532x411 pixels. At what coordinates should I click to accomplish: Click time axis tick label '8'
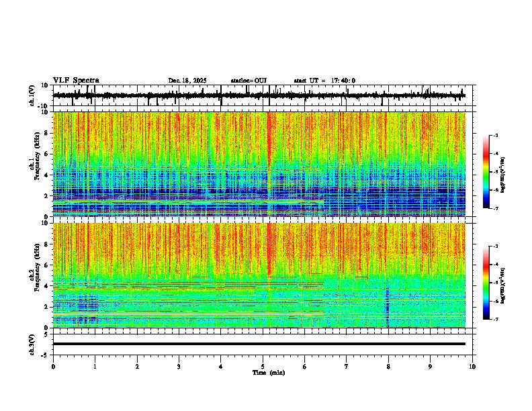point(388,367)
